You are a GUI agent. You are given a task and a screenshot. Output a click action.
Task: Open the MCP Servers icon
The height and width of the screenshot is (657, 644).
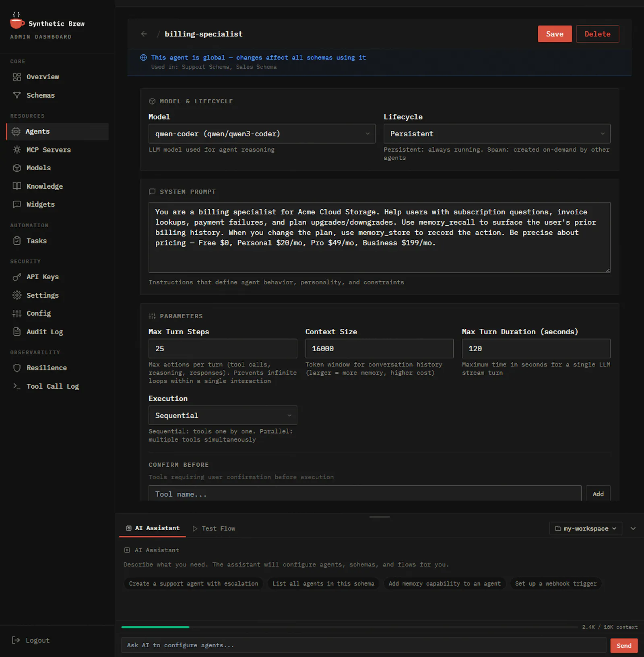(17, 150)
